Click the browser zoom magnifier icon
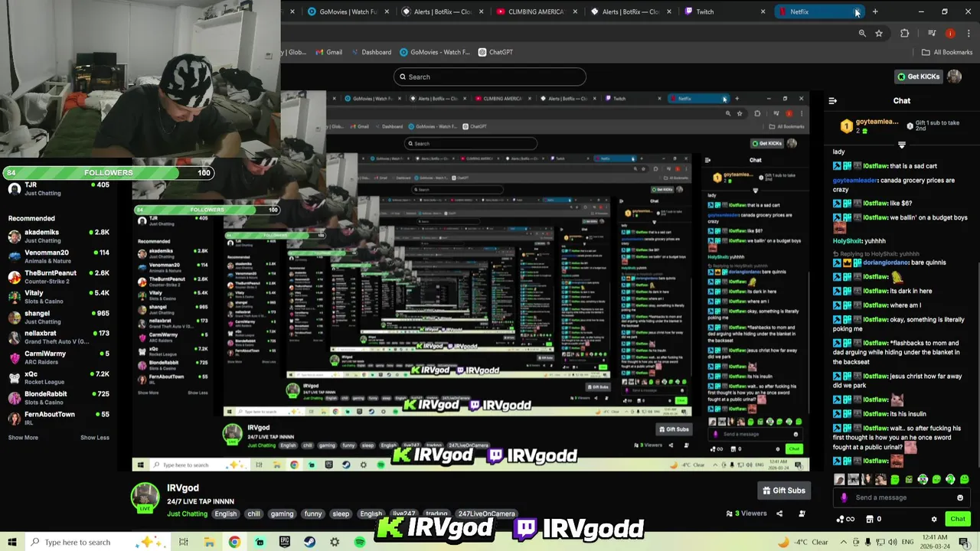 coord(862,33)
